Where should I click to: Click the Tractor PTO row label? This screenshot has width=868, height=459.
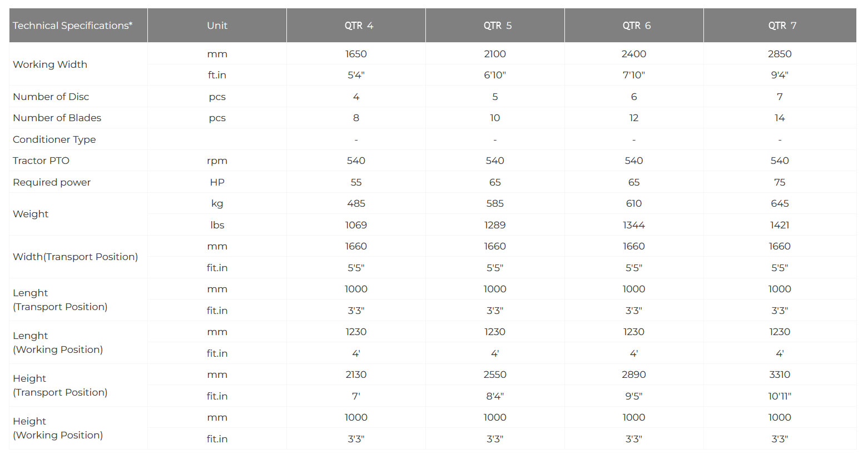(x=41, y=161)
